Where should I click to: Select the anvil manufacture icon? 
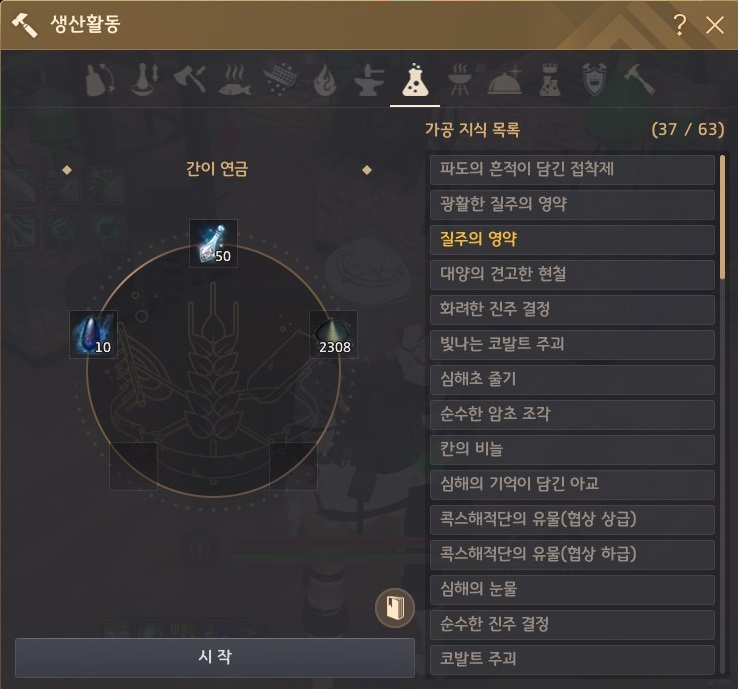(x=369, y=81)
